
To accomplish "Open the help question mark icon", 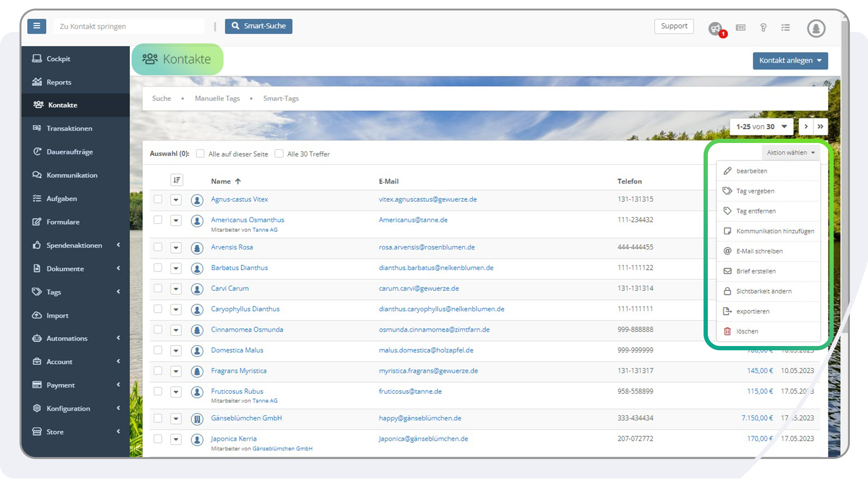I will coord(763,28).
